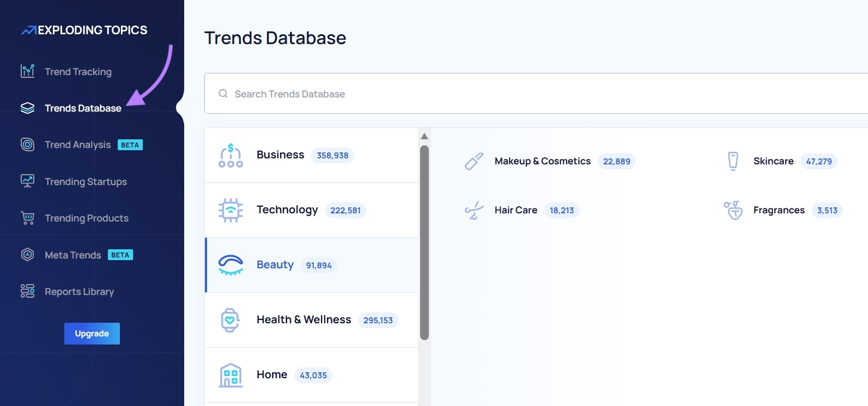Open the Home category

(272, 375)
